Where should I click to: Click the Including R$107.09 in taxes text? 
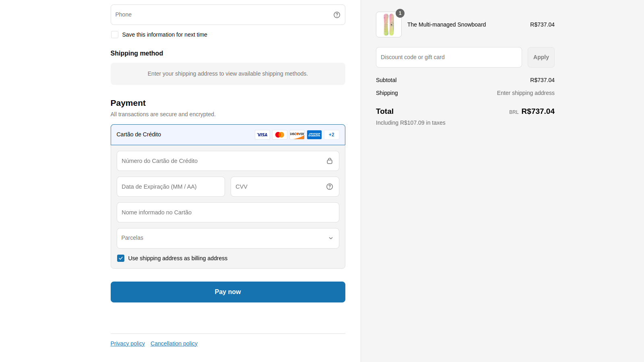[411, 123]
